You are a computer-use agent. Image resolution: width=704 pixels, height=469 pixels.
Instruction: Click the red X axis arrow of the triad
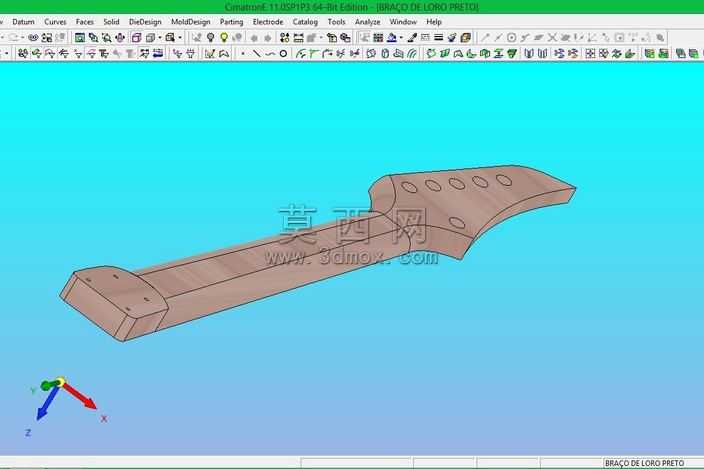(81, 397)
